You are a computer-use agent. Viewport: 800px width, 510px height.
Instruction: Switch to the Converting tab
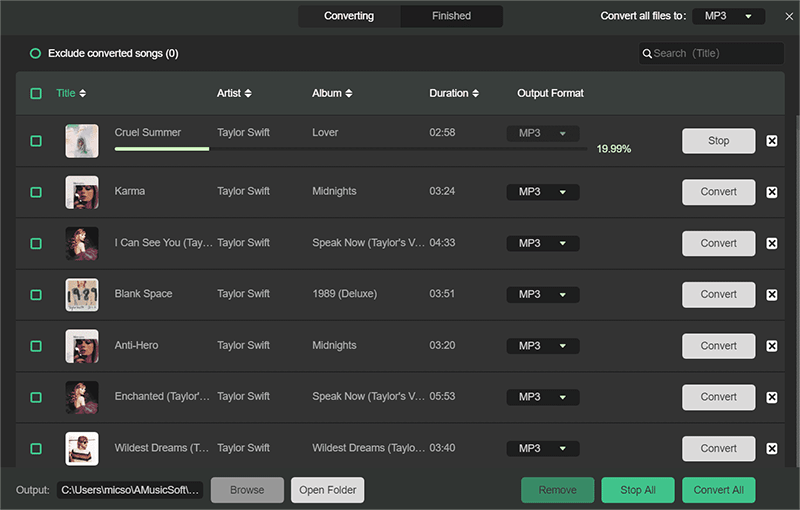pos(349,16)
